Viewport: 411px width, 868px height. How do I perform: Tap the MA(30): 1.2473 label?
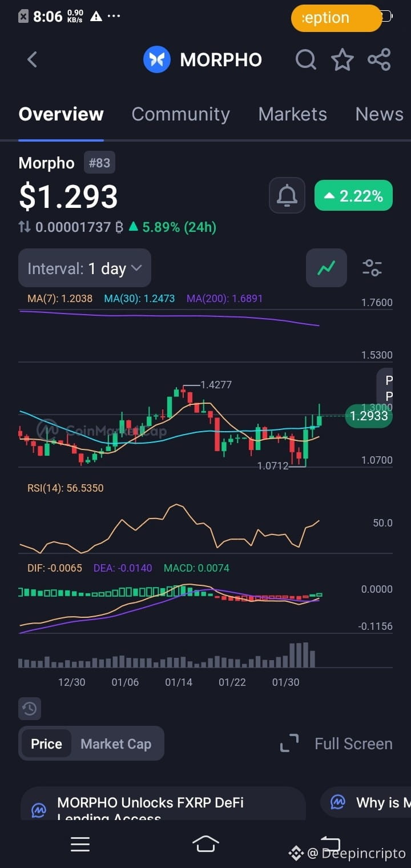[139, 298]
